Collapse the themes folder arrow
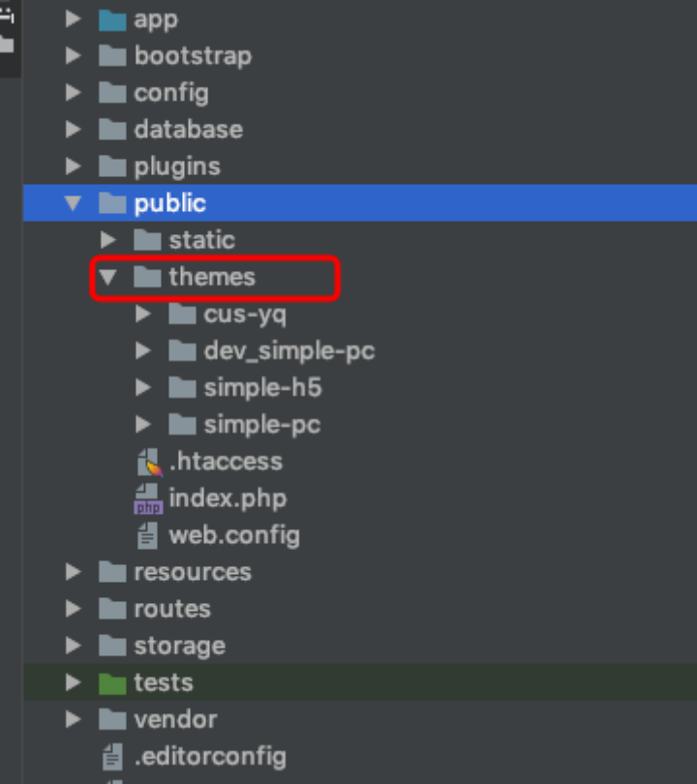Image resolution: width=697 pixels, height=784 pixels. pos(108,277)
